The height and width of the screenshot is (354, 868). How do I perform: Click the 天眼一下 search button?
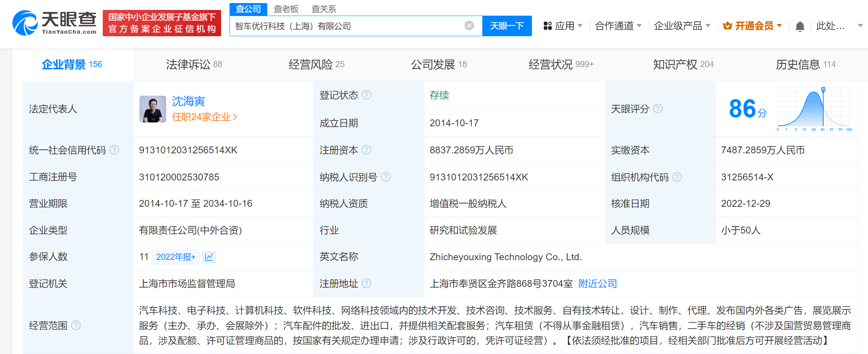[x=507, y=26]
